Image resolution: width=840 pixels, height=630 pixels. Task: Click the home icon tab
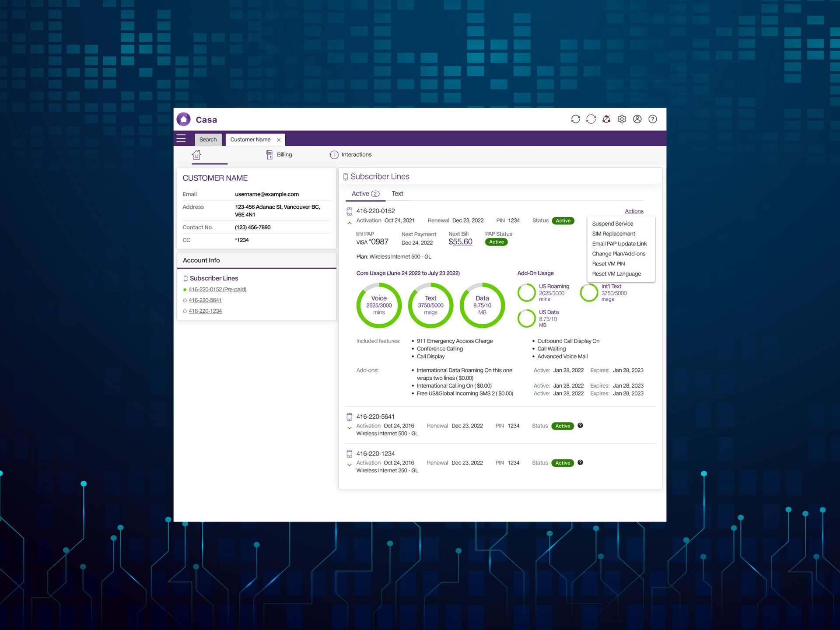pos(196,154)
